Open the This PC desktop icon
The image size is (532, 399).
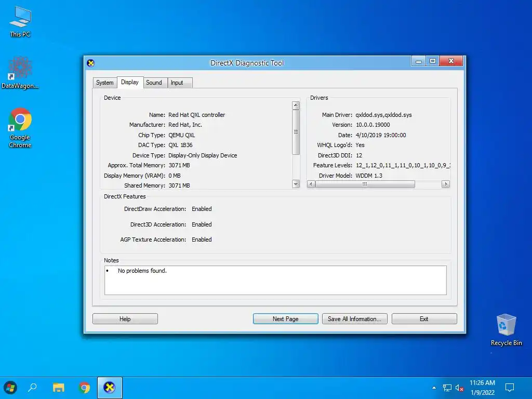[20, 22]
